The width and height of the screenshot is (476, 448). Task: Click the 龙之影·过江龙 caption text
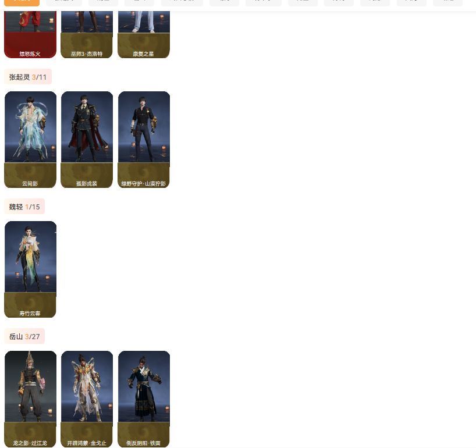[30, 443]
